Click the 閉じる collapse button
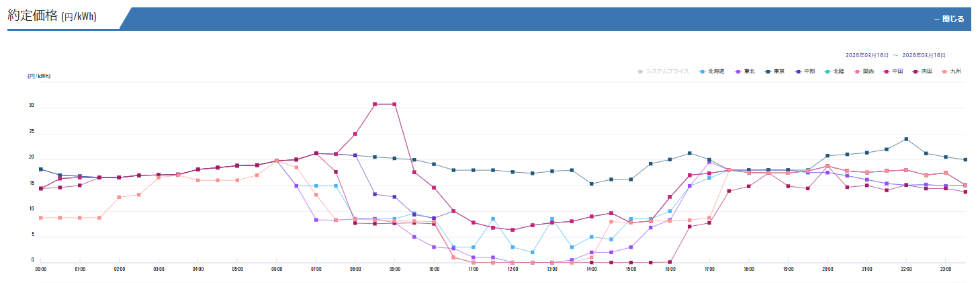This screenshot has width=980, height=283. click(949, 19)
